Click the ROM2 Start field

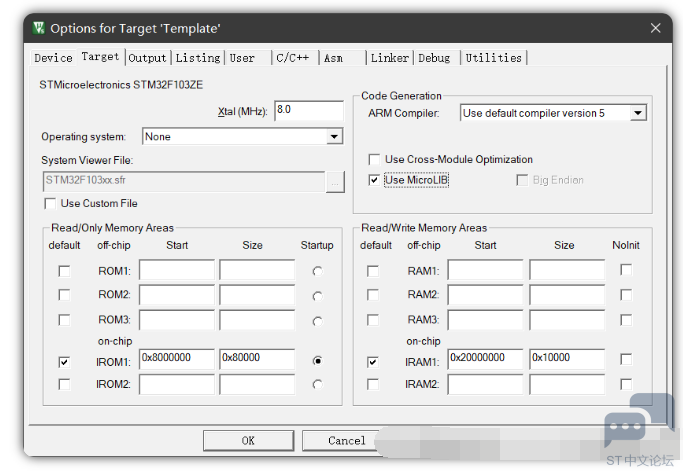[177, 295]
